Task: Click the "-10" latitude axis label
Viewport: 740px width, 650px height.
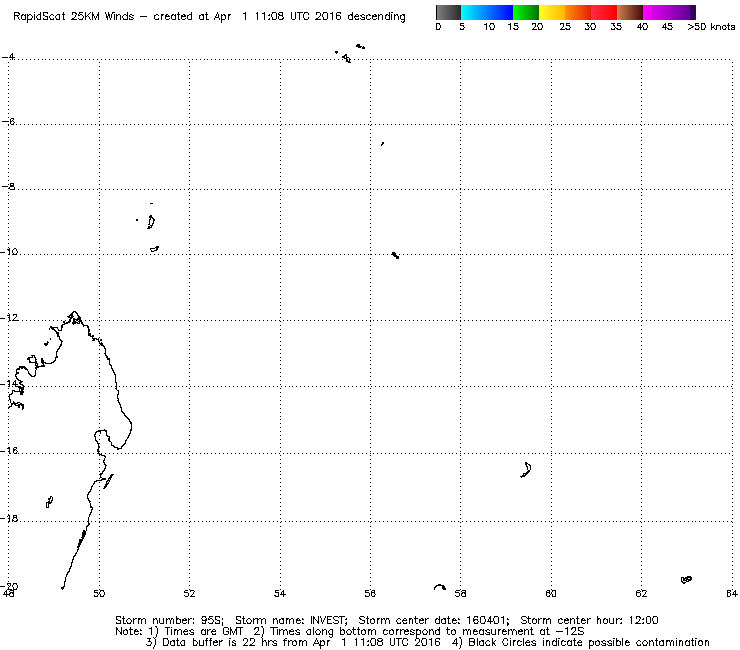Action: 10,252
